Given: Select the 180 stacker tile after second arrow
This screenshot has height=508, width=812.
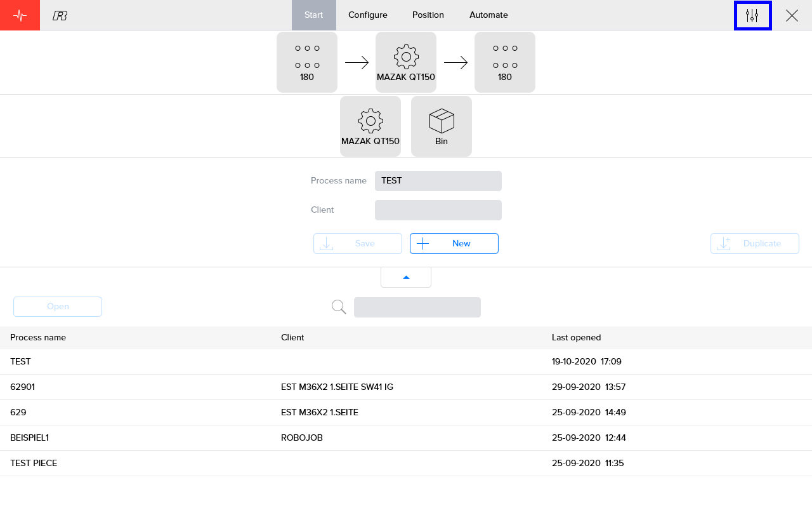Looking at the screenshot, I should 505,62.
